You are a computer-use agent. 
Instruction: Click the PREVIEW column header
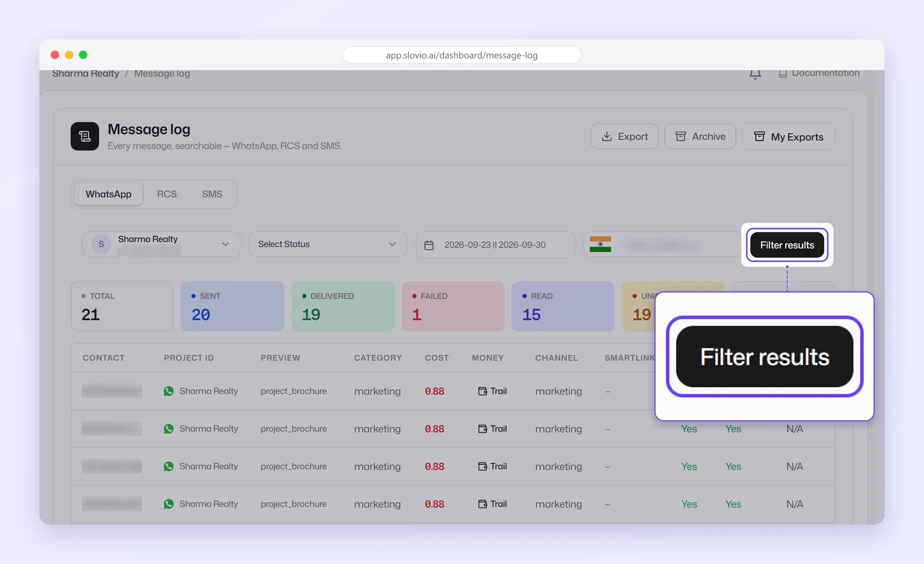(281, 358)
